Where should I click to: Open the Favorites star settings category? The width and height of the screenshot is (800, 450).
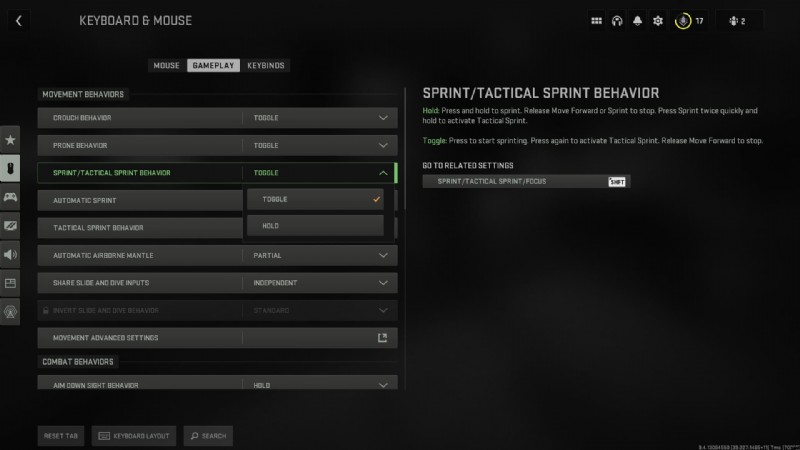[11, 140]
